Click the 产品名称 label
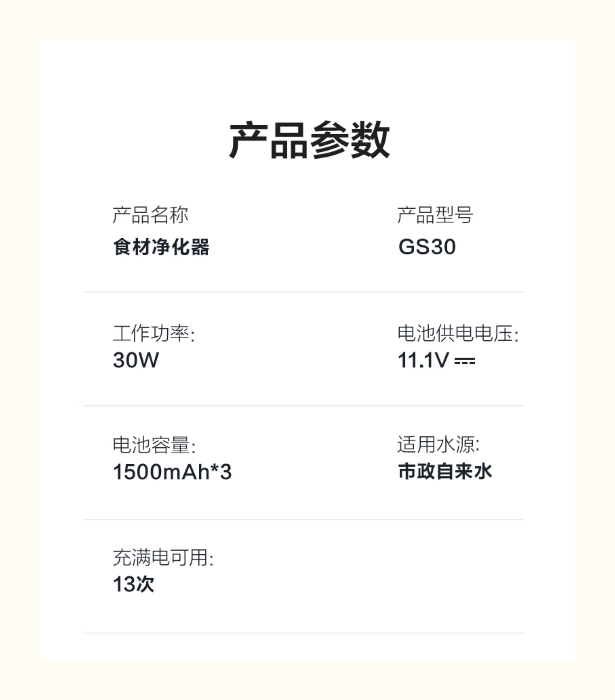Viewport: 615px width, 700px height. tap(151, 215)
